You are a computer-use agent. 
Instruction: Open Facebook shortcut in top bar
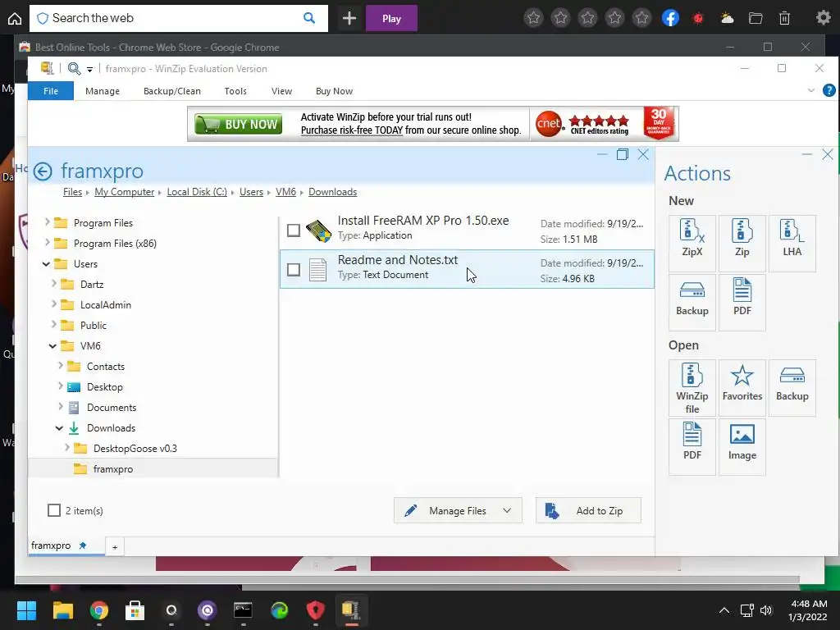point(670,18)
